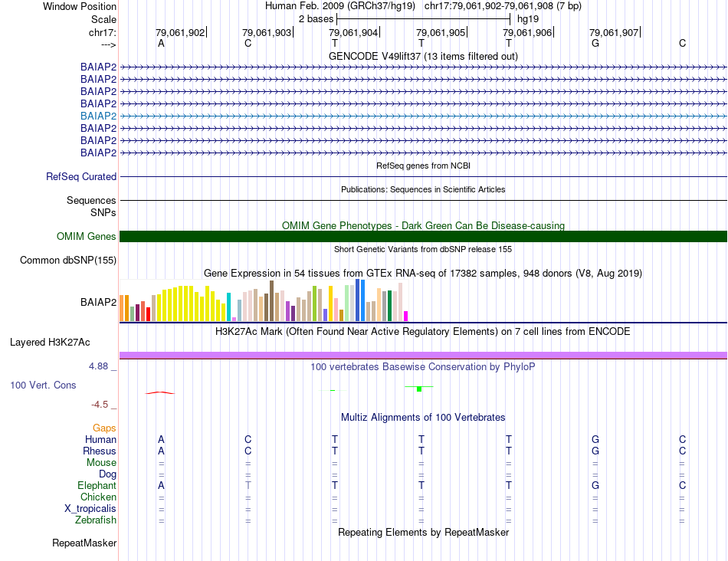This screenshot has height=561, width=728.
Task: Click the RefSeq Curated track label
Action: pos(81,176)
